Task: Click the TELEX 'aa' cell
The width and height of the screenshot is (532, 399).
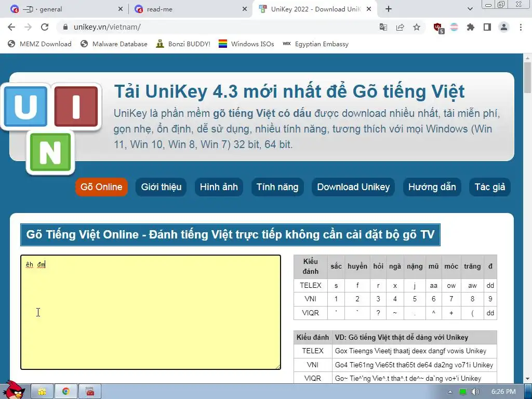Action: click(x=433, y=285)
